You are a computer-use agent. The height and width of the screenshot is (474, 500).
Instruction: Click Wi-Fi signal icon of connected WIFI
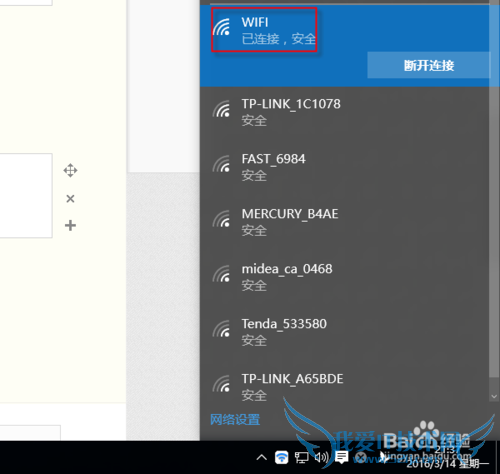pos(221,27)
